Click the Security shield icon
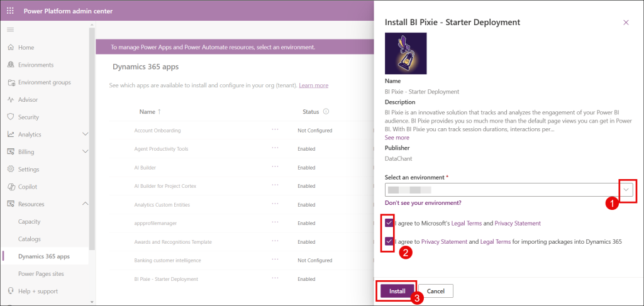 pyautogui.click(x=11, y=117)
